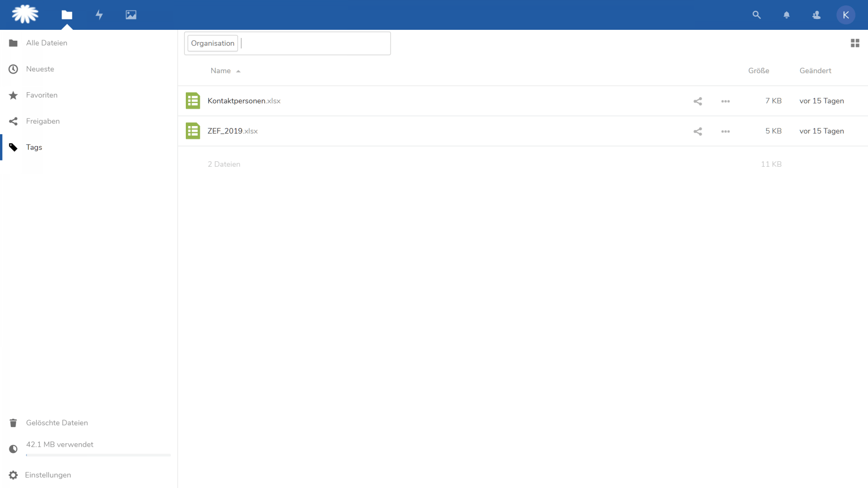Click the clock icon beside Neueste

13,69
